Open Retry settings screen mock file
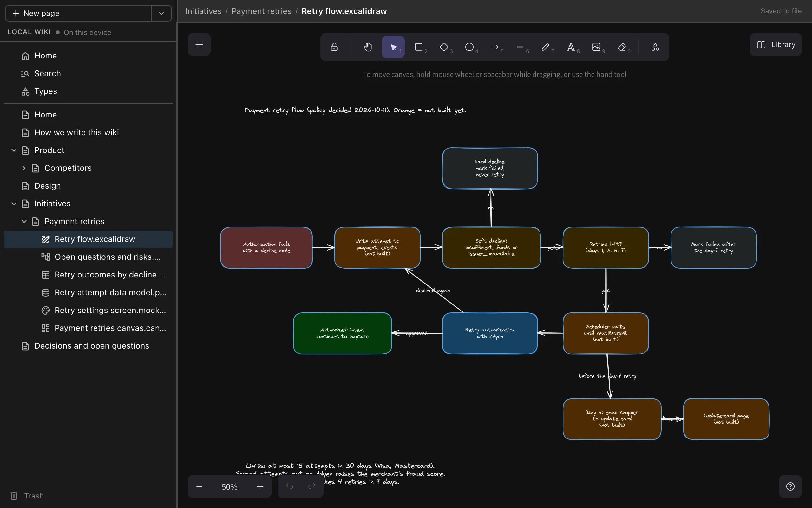This screenshot has width=812, height=508. (x=88, y=311)
